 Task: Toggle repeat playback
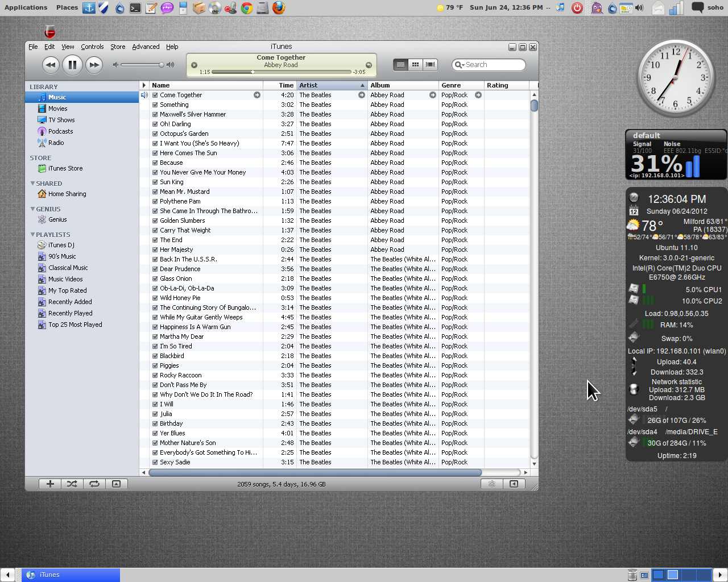tap(94, 484)
